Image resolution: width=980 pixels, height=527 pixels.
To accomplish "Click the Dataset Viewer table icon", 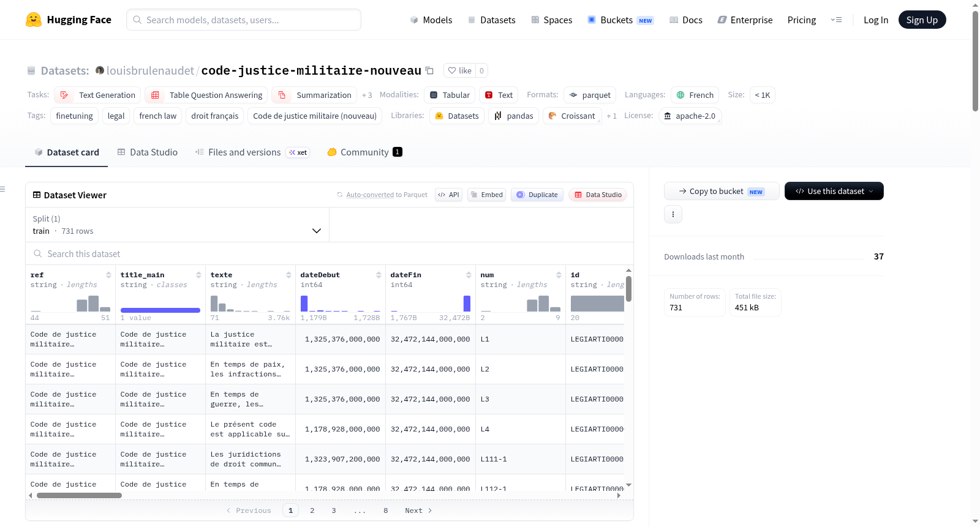I will (x=37, y=195).
